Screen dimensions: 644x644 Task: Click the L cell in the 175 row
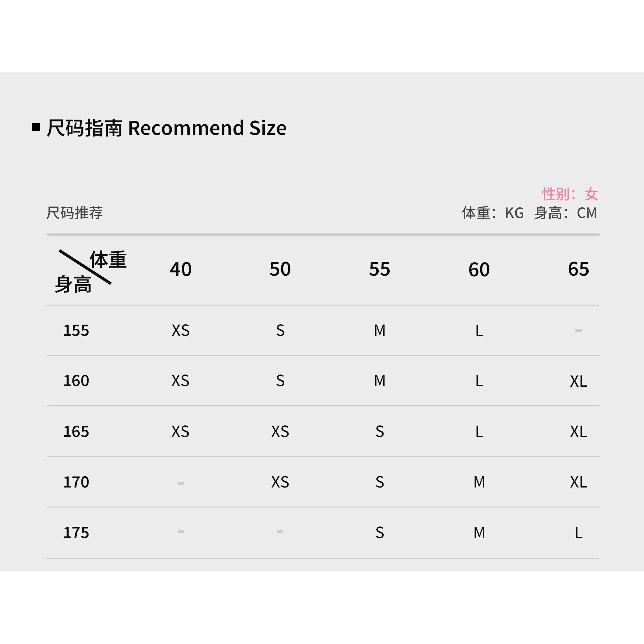(x=578, y=533)
